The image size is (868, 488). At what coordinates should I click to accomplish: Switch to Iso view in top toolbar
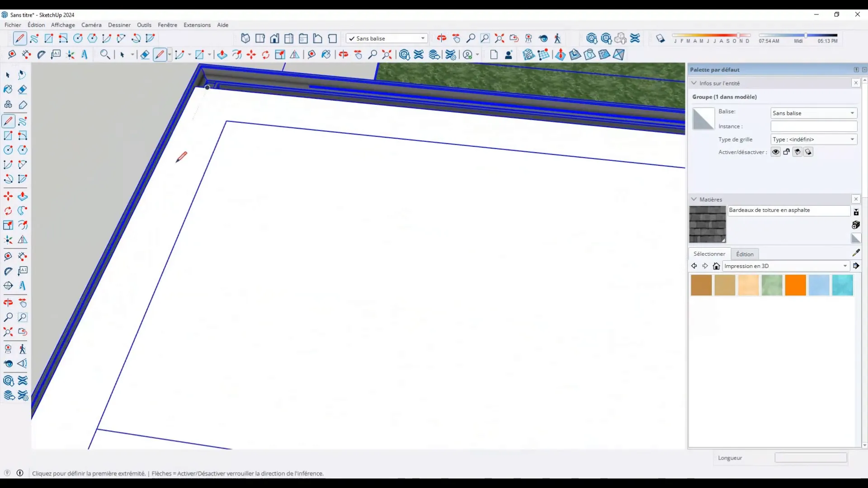pos(245,38)
